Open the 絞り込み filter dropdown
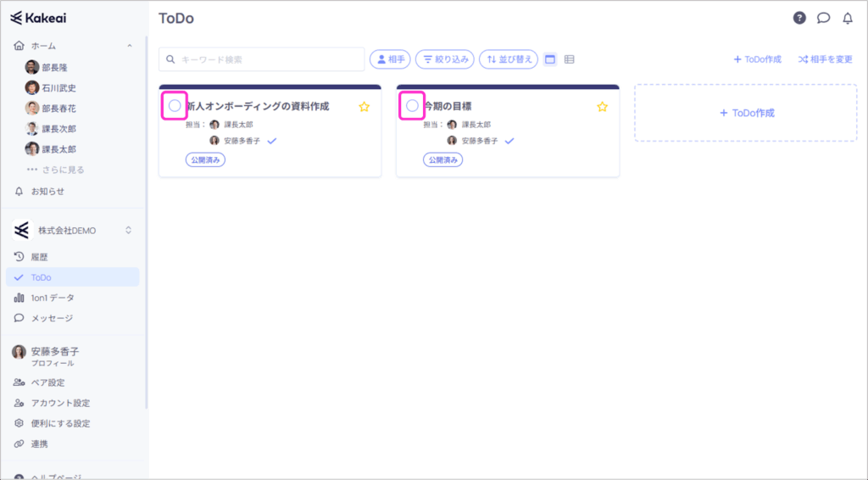The image size is (868, 480). tap(446, 59)
